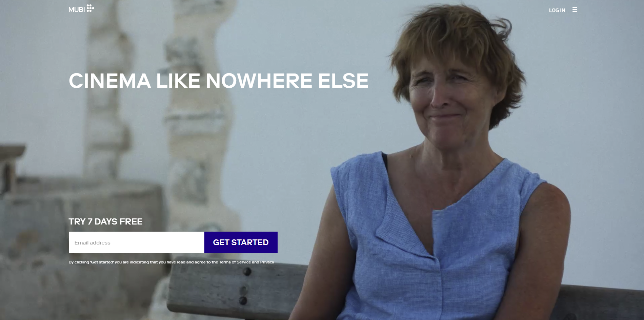Click the Email address placeholder text
Viewport: 644px width, 320px height.
[x=93, y=243]
